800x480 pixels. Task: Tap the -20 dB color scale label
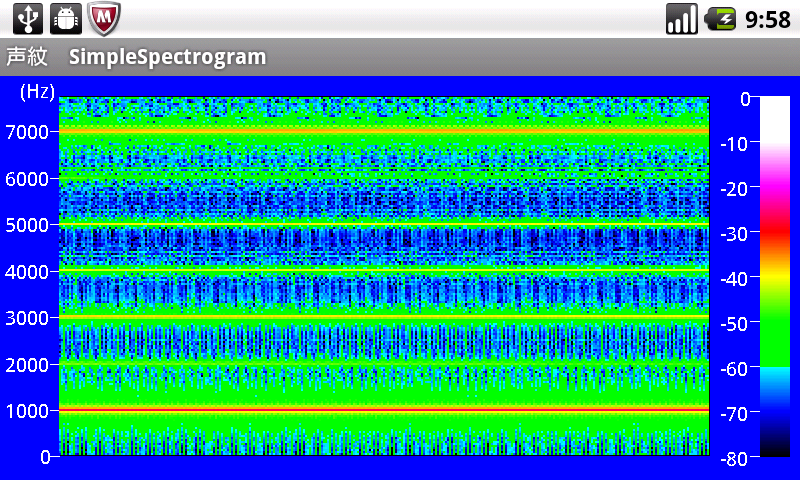734,189
